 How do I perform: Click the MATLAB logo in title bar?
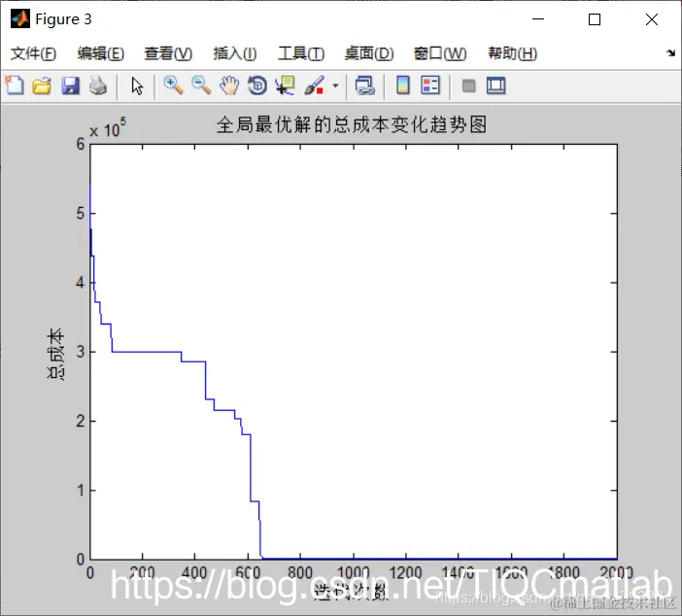point(20,19)
